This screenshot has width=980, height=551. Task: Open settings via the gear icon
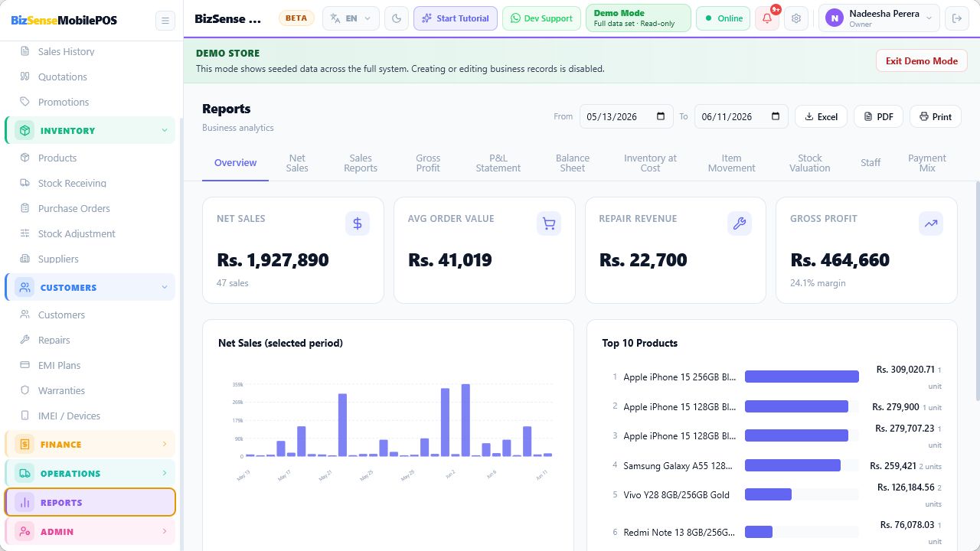[x=796, y=18]
